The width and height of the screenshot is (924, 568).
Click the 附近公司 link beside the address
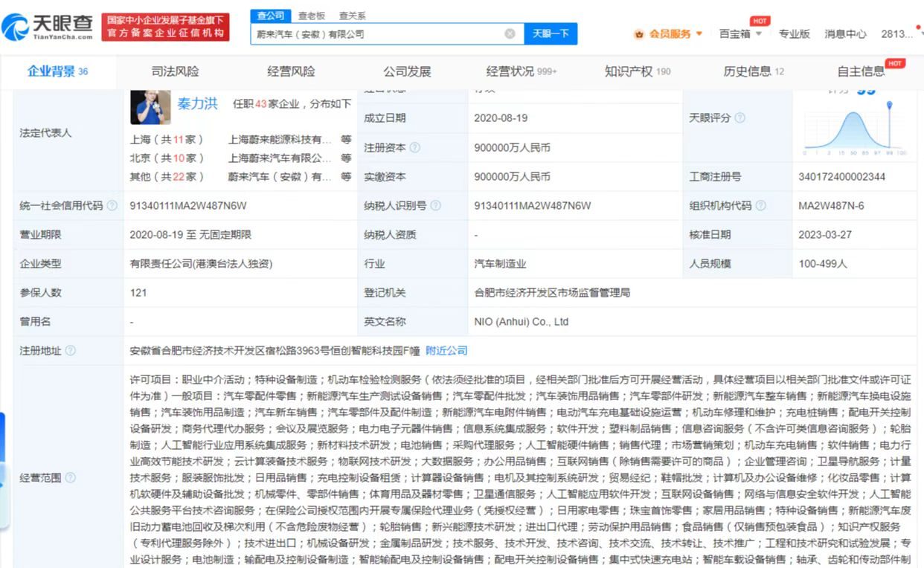click(446, 350)
